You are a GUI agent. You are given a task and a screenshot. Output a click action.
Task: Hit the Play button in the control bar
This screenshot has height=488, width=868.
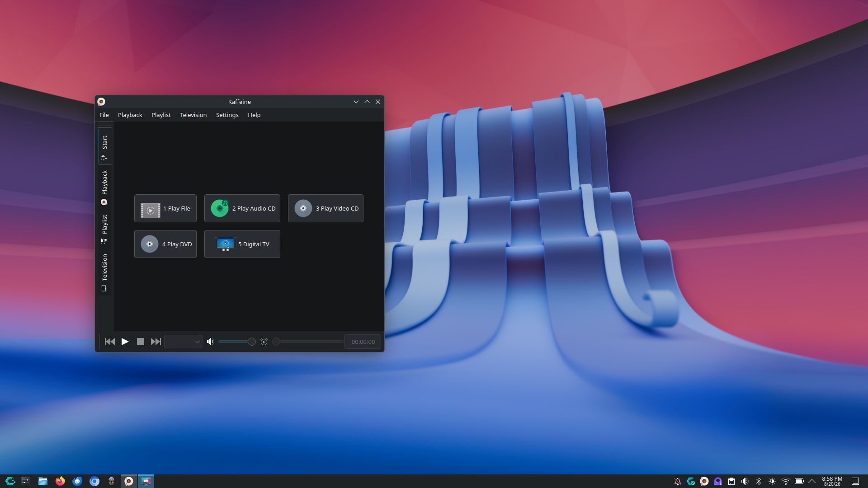click(x=125, y=342)
